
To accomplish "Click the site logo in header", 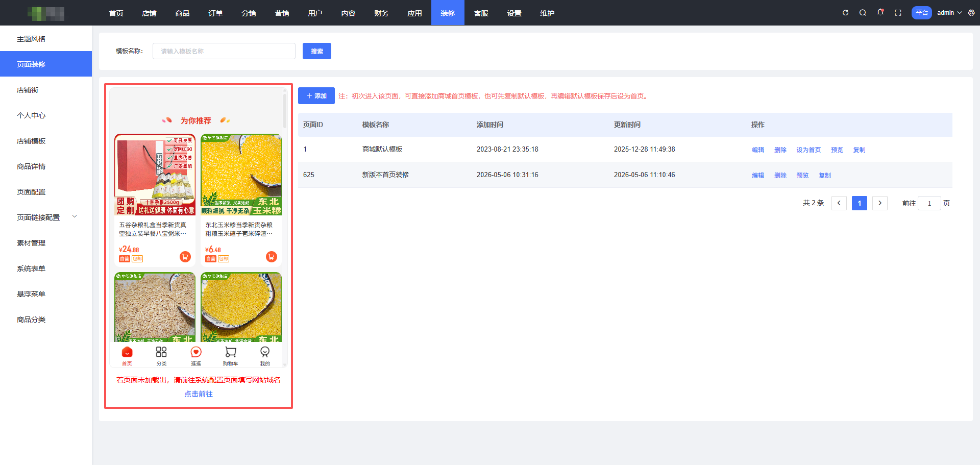I will pos(46,13).
